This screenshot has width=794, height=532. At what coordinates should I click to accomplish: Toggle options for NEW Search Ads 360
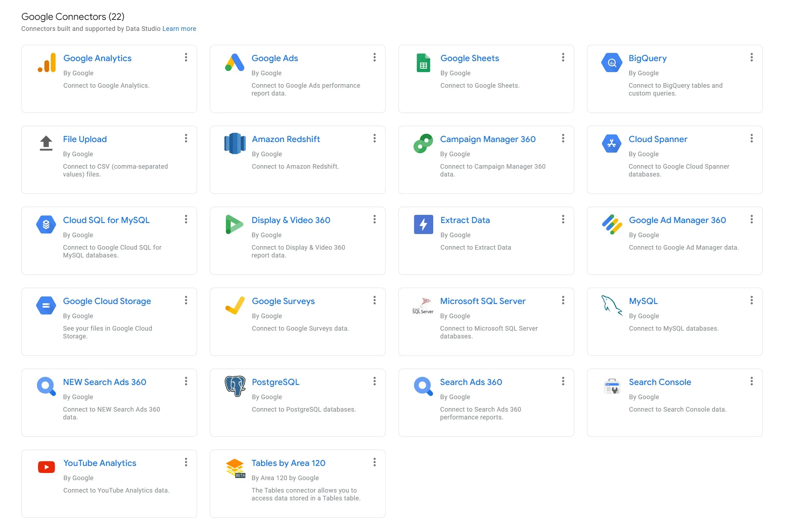pyautogui.click(x=186, y=381)
